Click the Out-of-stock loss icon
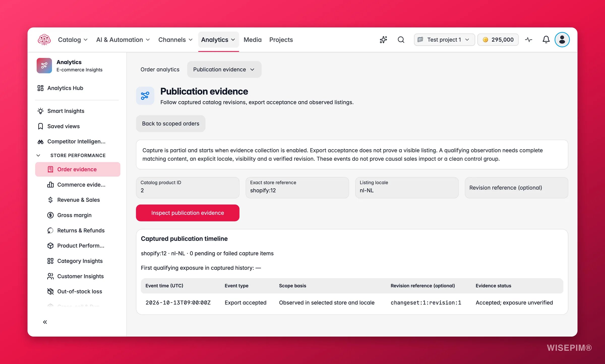Viewport: 605px width, 364px height. [x=50, y=291]
